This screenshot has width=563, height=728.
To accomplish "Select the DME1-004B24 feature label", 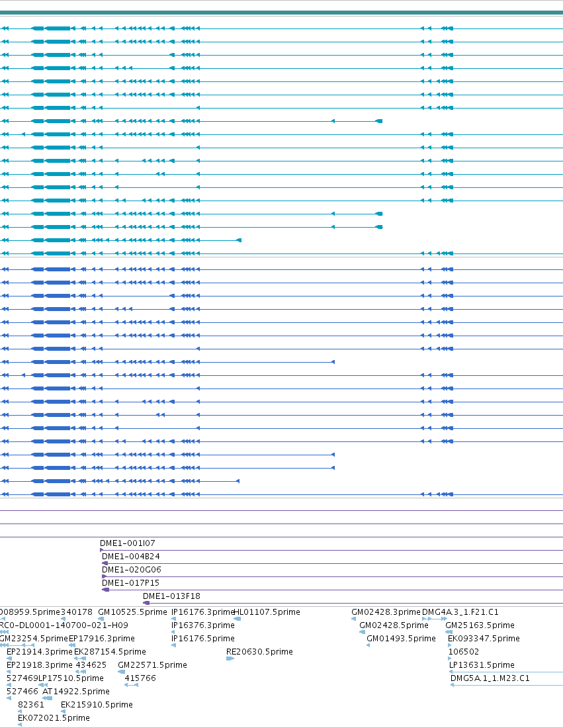I will coord(131,556).
